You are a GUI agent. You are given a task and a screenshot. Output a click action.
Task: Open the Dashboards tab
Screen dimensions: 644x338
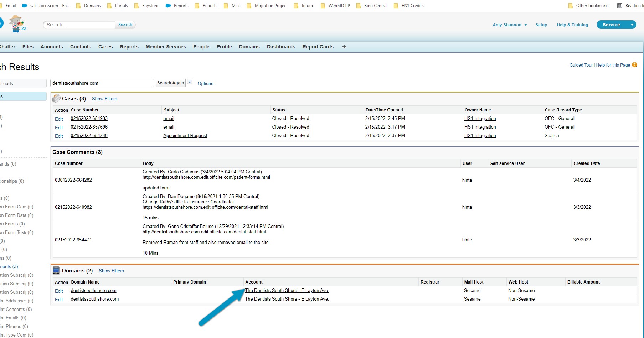281,47
